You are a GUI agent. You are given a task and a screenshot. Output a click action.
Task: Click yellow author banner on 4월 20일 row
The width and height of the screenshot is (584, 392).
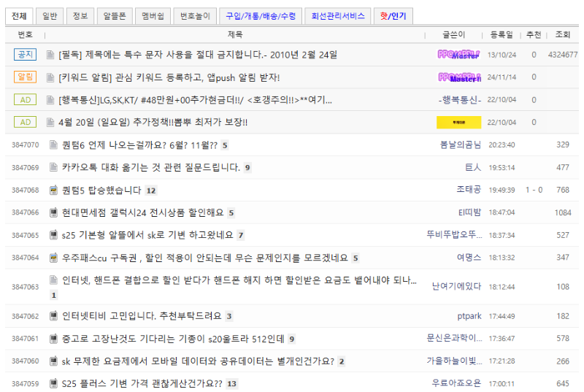[x=459, y=122]
